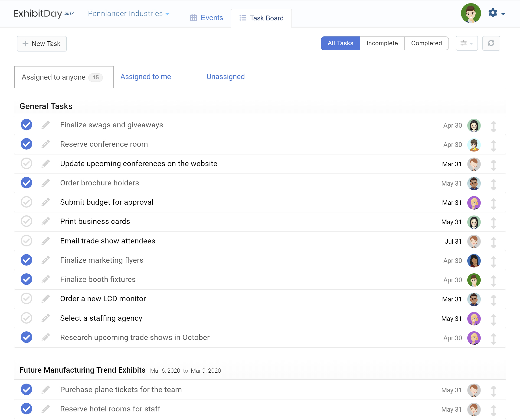Edit 'Select a staffing agency' via pencil icon
This screenshot has width=520, height=420.
pyautogui.click(x=46, y=318)
